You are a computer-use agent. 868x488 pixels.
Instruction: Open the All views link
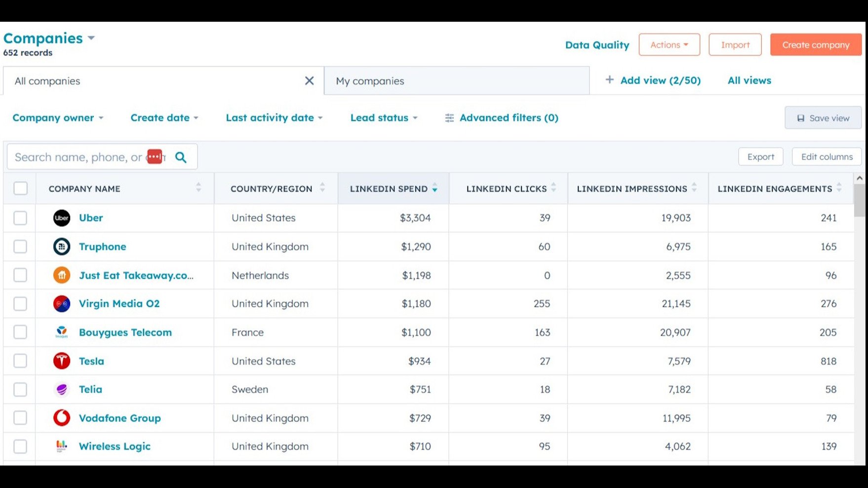pos(749,81)
